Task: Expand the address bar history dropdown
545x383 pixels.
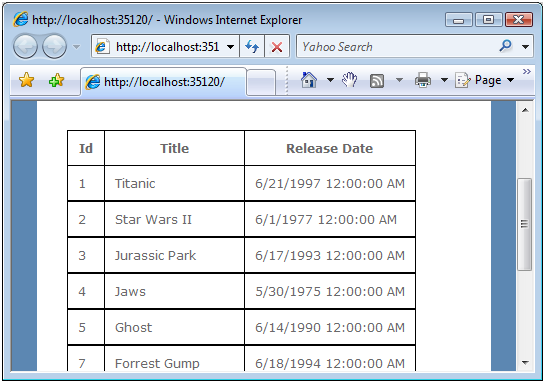Action: 230,47
